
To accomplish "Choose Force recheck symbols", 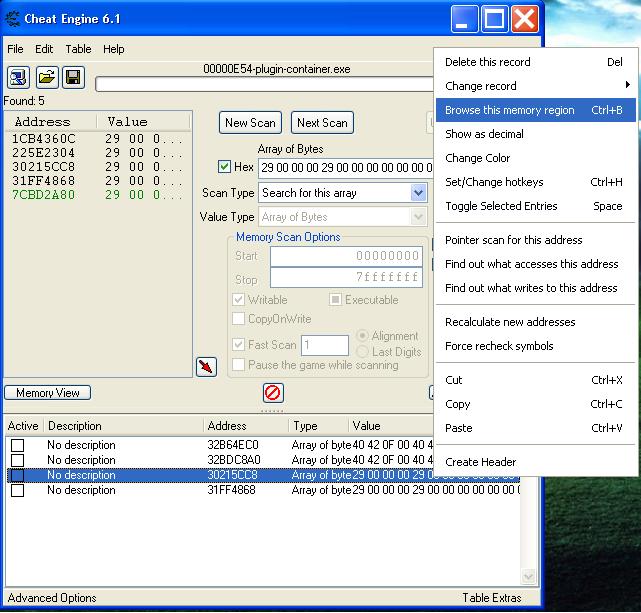I will 536,346.
